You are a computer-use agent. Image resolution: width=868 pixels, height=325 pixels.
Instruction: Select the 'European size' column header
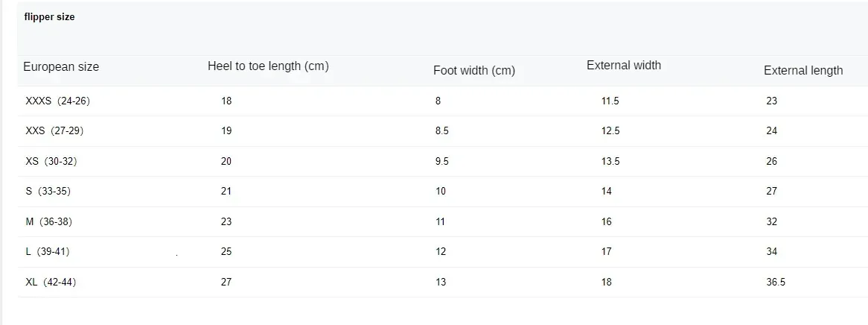61,67
